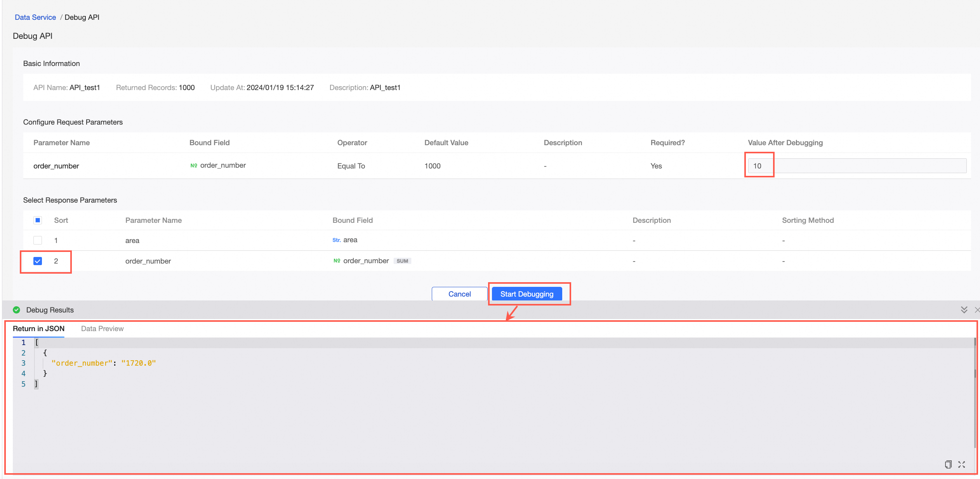980x479 pixels.
Task: Click the Cancel button
Action: pyautogui.click(x=459, y=294)
